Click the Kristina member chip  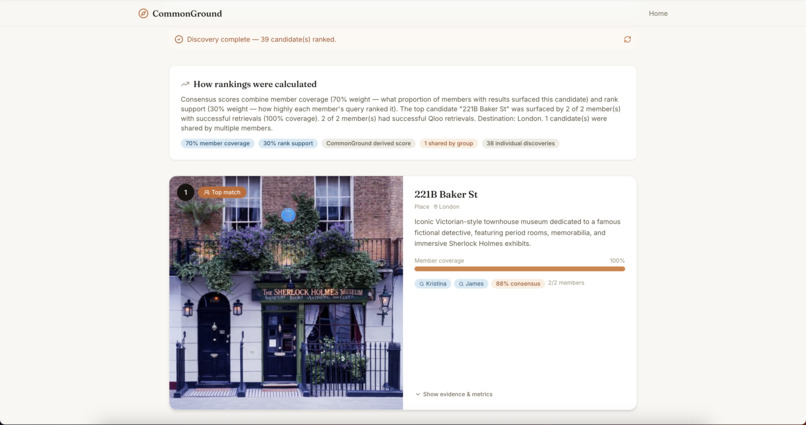pos(433,284)
